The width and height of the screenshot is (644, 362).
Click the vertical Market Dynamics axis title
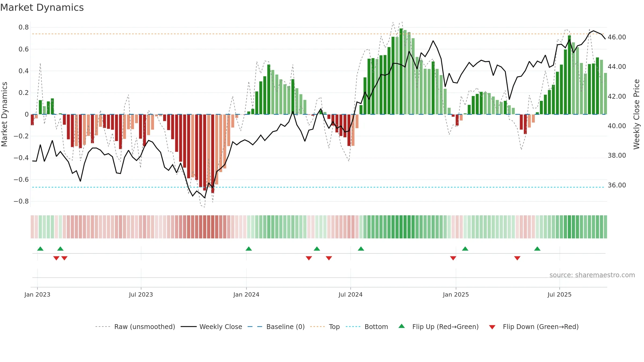pyautogui.click(x=5, y=114)
